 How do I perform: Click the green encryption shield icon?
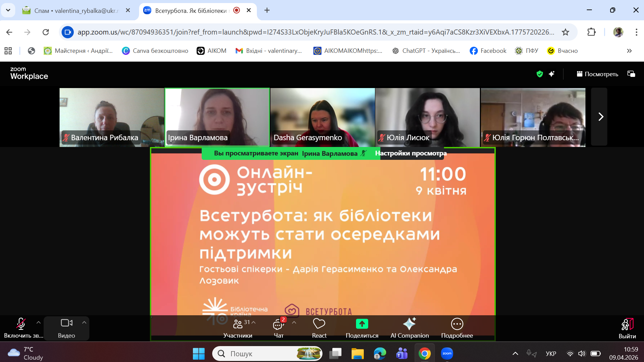coord(540,74)
